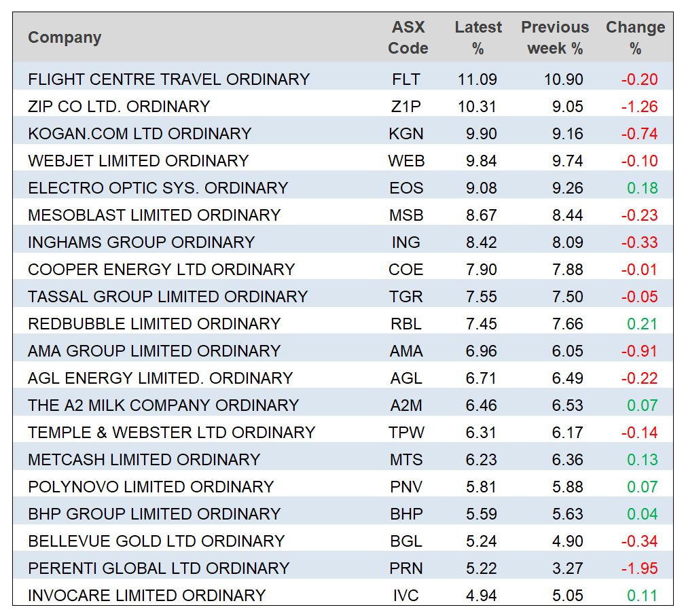Screen dimensions: 686x616
Task: Click WEBJET LIMITED ORDINARY company name
Action: coord(138,161)
